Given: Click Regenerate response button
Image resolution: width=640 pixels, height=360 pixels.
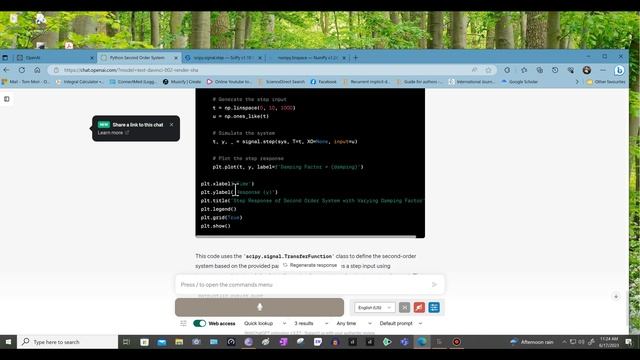Looking at the screenshot, I should [310, 265].
